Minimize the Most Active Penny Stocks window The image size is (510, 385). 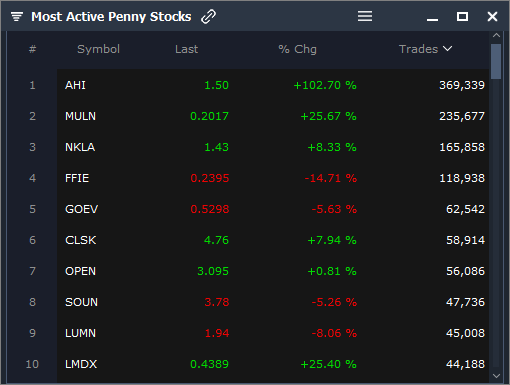pyautogui.click(x=432, y=20)
